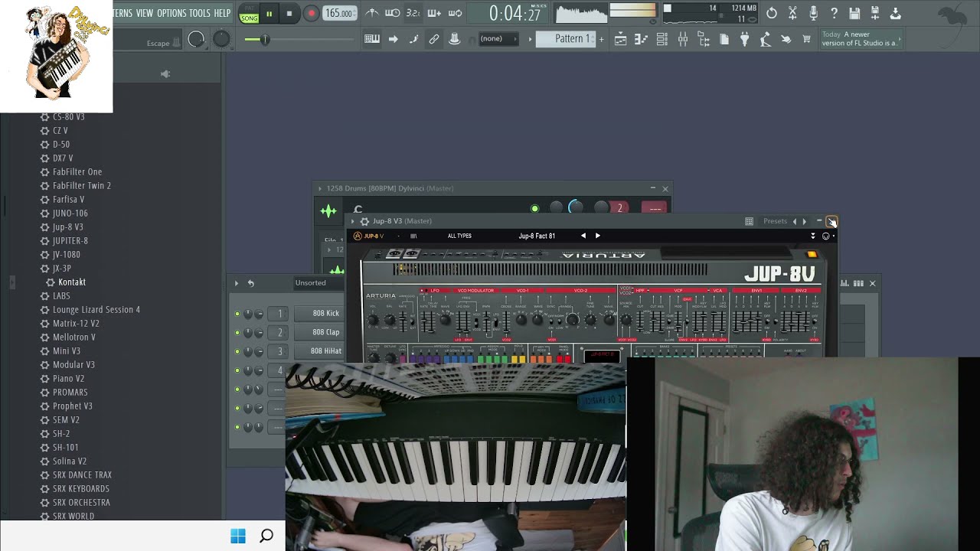The image size is (980, 551).
Task: Click the undo arrow in Channel rack header
Action: coord(250,283)
